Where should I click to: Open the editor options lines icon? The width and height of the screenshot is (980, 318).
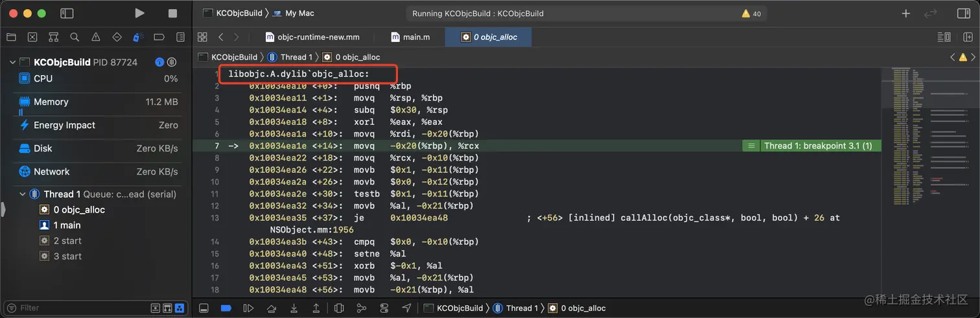[944, 37]
